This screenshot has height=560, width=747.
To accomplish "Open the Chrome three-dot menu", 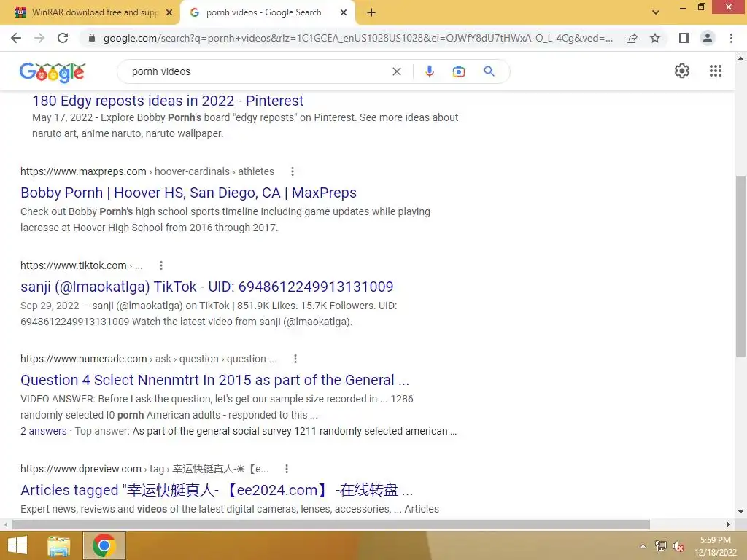I will (x=731, y=38).
